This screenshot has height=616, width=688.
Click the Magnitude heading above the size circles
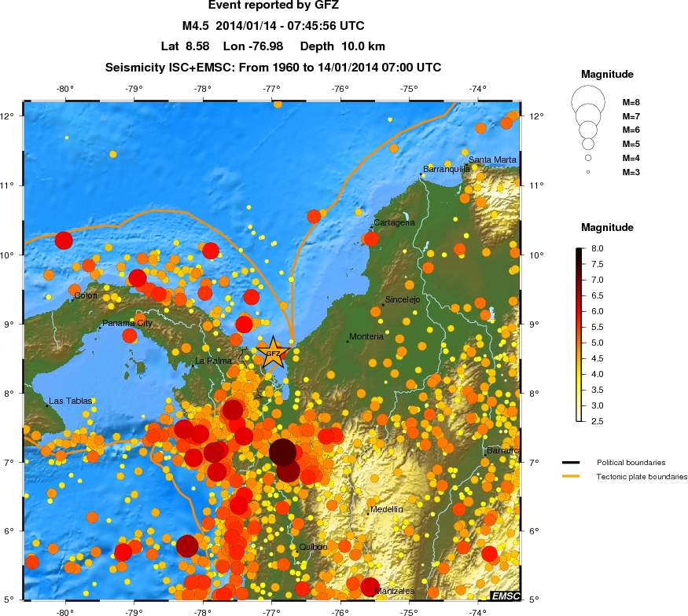tap(607, 74)
